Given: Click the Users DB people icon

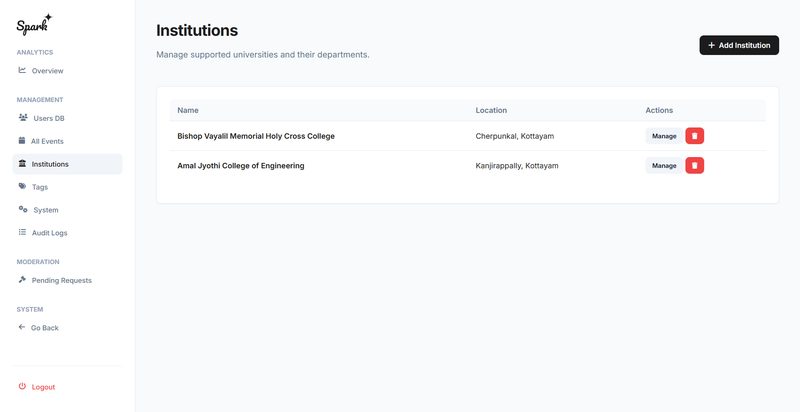Looking at the screenshot, I should (23, 118).
